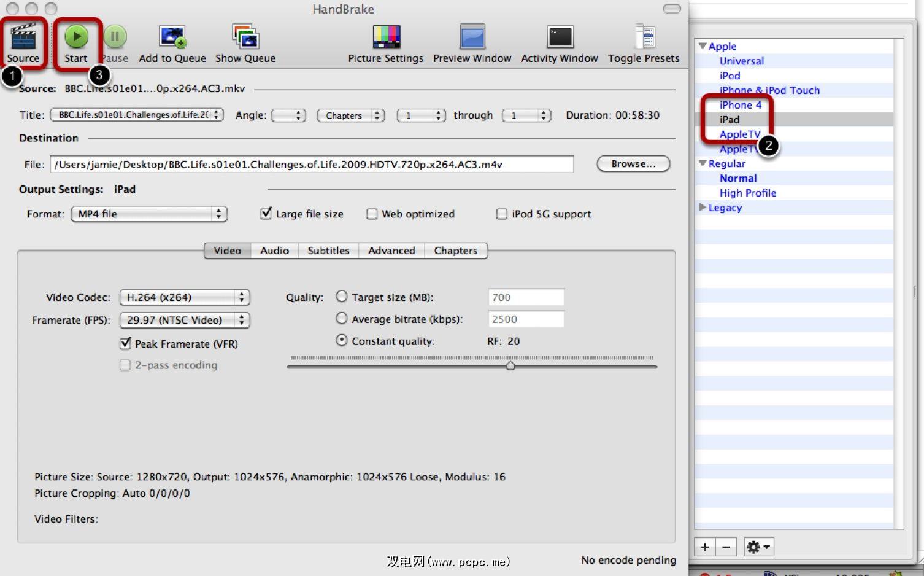Open the Video Codec dropdown
This screenshot has width=924, height=576.
pos(185,297)
